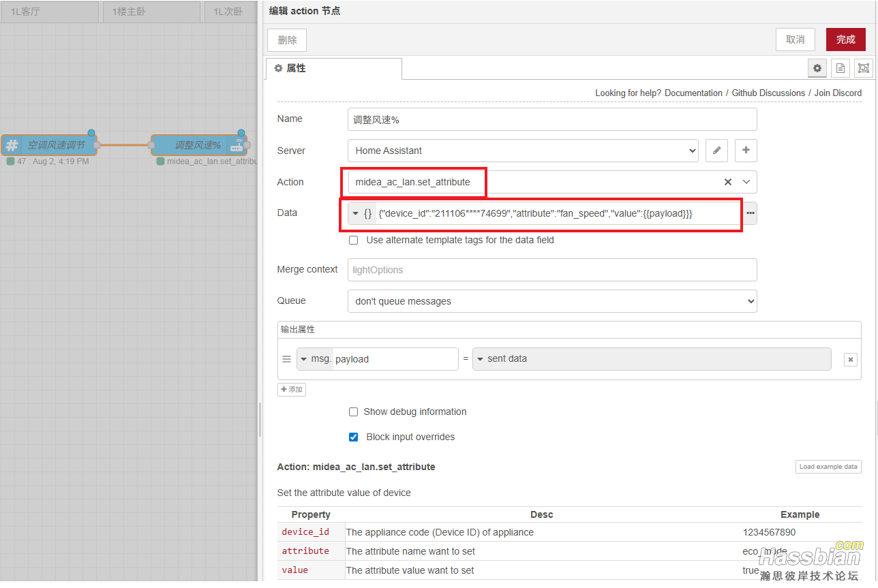Click the Name input field

pyautogui.click(x=552, y=119)
